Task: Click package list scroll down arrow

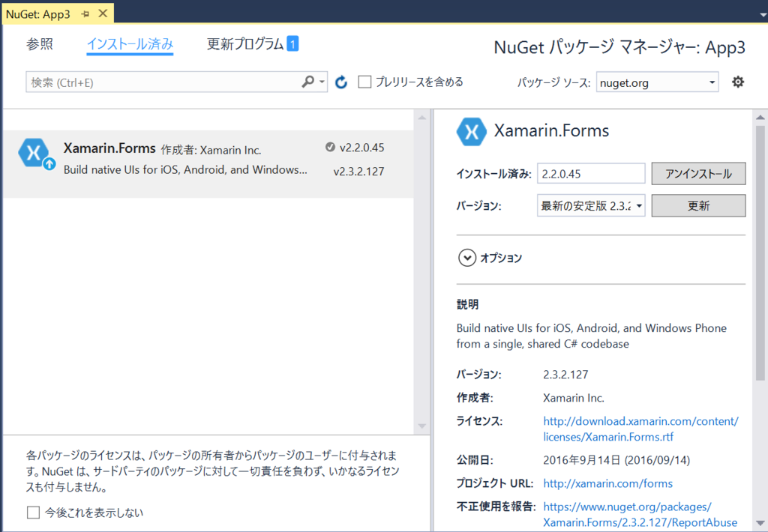Action: click(x=421, y=426)
